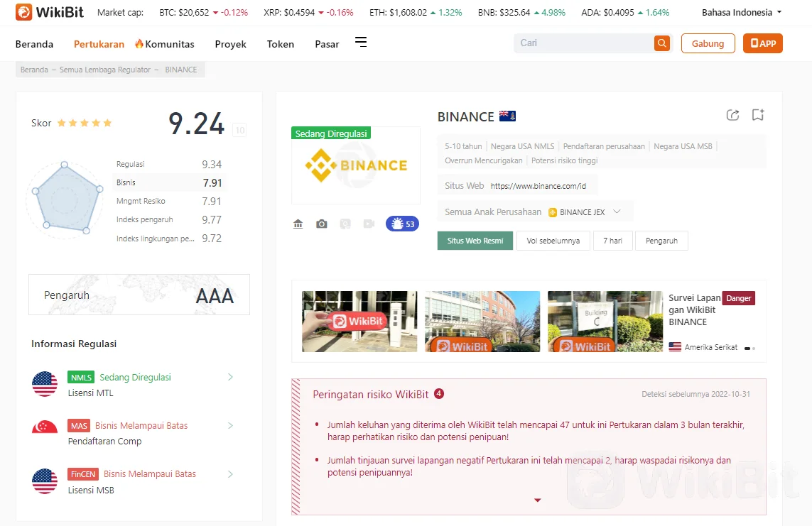Viewport: 812px width, 526px height.
Task: Click the flag icon beside BINANCE title
Action: pyautogui.click(x=507, y=116)
